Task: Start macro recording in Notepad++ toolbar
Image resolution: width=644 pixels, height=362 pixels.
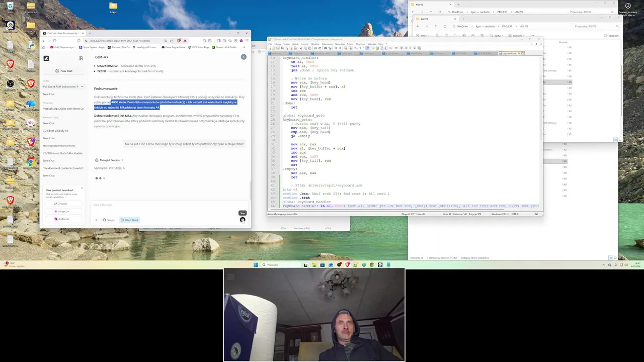Action: [x=401, y=48]
